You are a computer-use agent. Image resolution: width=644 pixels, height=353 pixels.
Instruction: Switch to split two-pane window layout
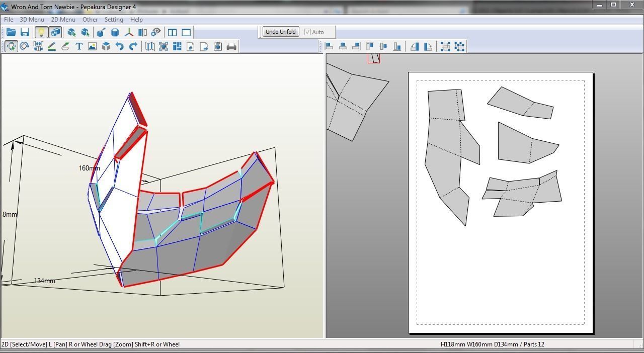tap(172, 32)
